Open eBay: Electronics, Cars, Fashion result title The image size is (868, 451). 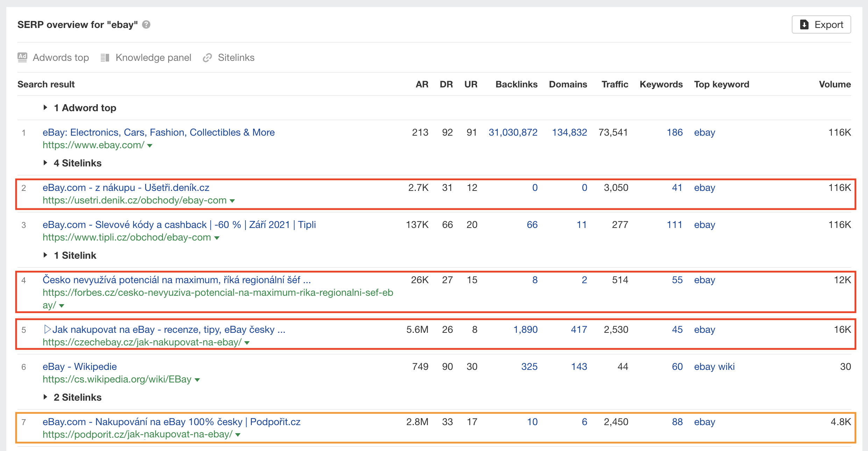tap(158, 132)
